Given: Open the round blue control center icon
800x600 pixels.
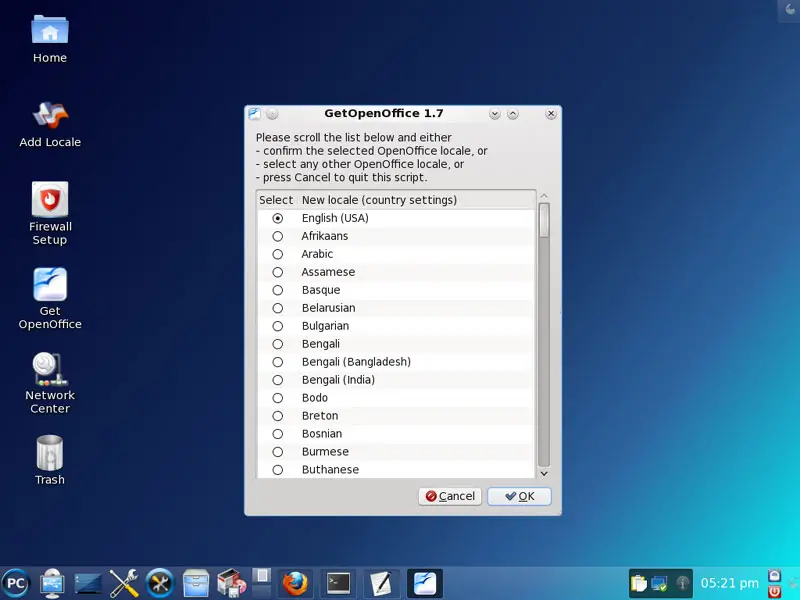Looking at the screenshot, I should [x=159, y=583].
